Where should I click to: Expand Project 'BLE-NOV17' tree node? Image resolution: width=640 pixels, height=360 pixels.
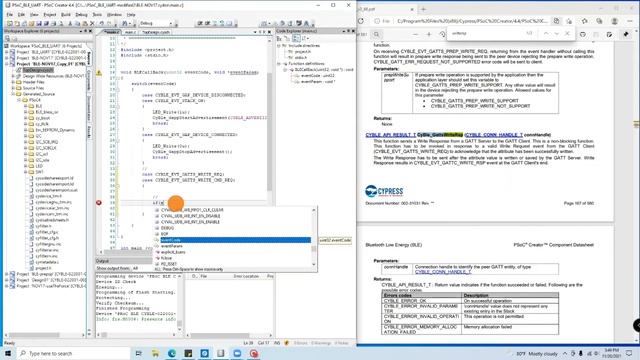(x=7, y=58)
